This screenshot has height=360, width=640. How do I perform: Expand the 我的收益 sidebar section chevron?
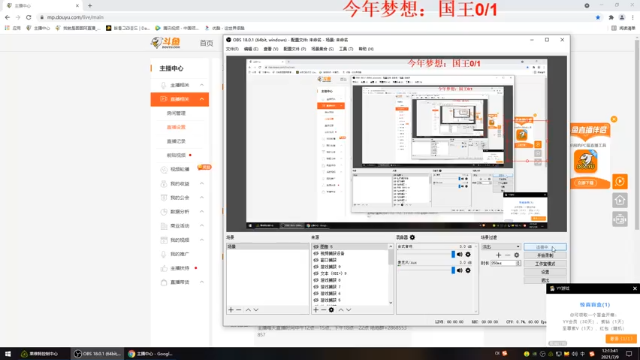pyautogui.click(x=202, y=184)
